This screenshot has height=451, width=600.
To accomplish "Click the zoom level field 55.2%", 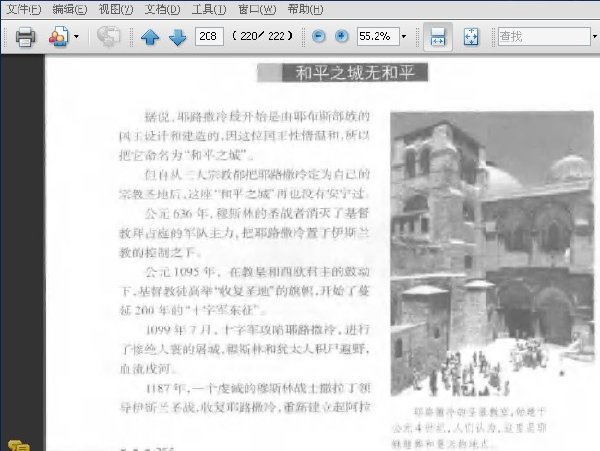I will [378, 37].
